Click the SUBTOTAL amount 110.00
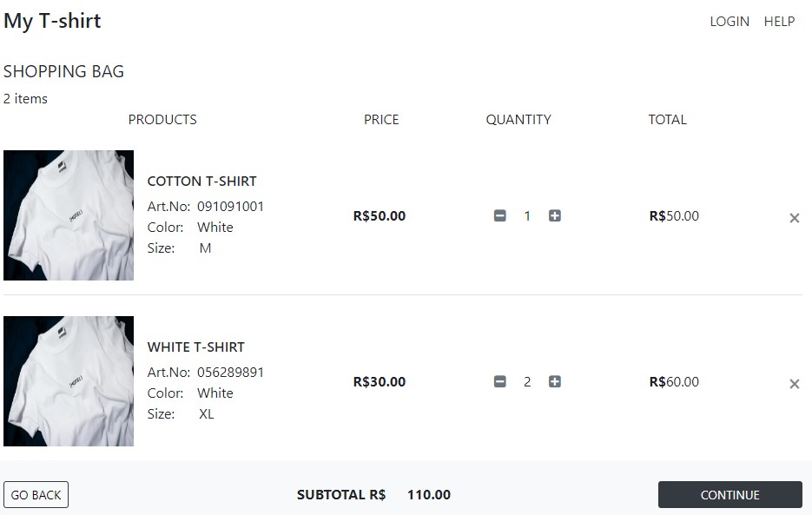Image resolution: width=812 pixels, height=515 pixels. click(x=429, y=495)
